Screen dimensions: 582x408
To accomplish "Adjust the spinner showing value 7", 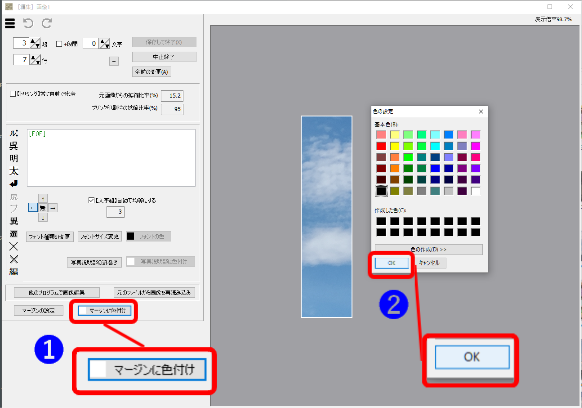I will [x=35, y=59].
